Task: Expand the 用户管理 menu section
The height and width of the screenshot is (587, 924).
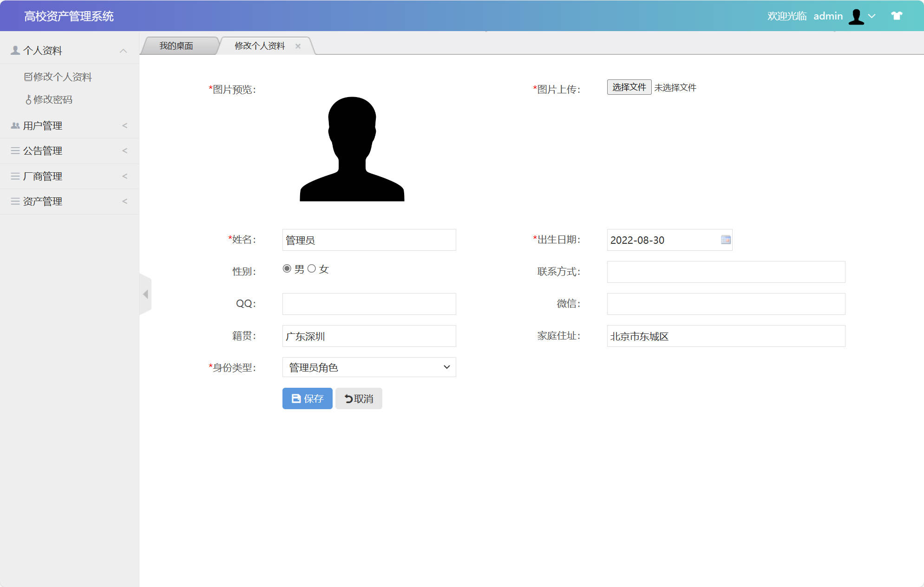Action: pos(124,125)
